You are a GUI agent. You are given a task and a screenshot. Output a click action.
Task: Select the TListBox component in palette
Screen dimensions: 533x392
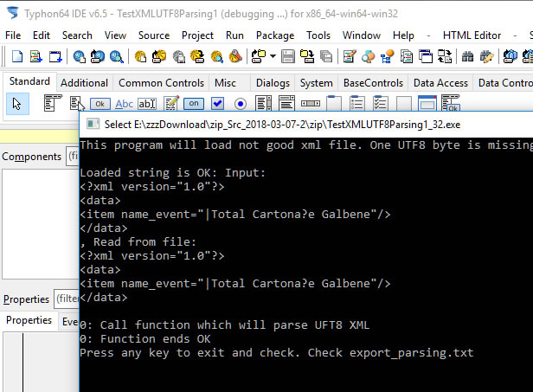tap(263, 103)
